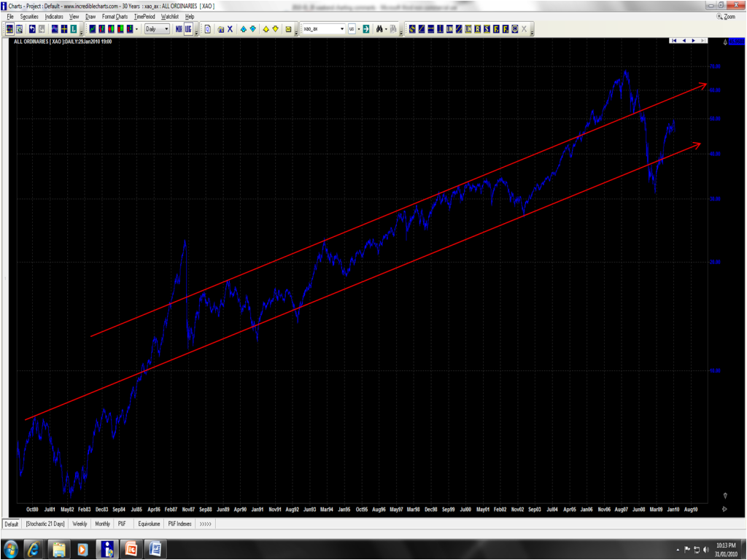Open the Daily time period dropdown
This screenshot has width=747, height=560.
pyautogui.click(x=157, y=29)
